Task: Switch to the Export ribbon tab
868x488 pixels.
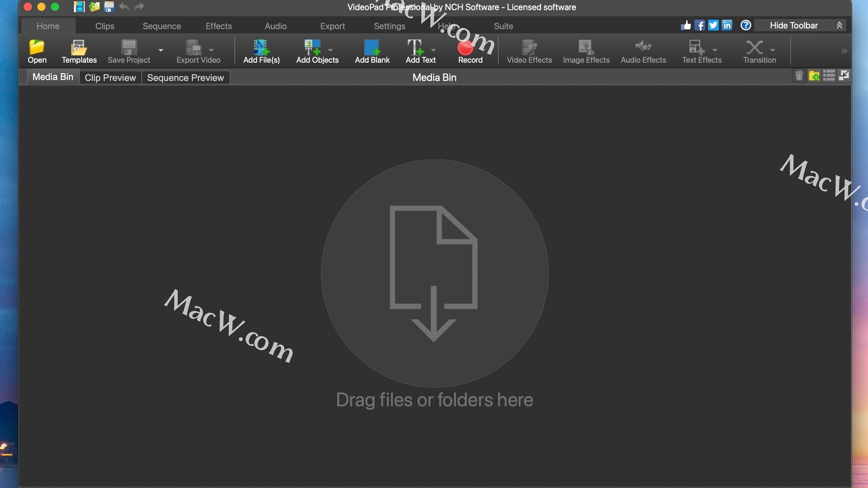Action: pyautogui.click(x=332, y=26)
